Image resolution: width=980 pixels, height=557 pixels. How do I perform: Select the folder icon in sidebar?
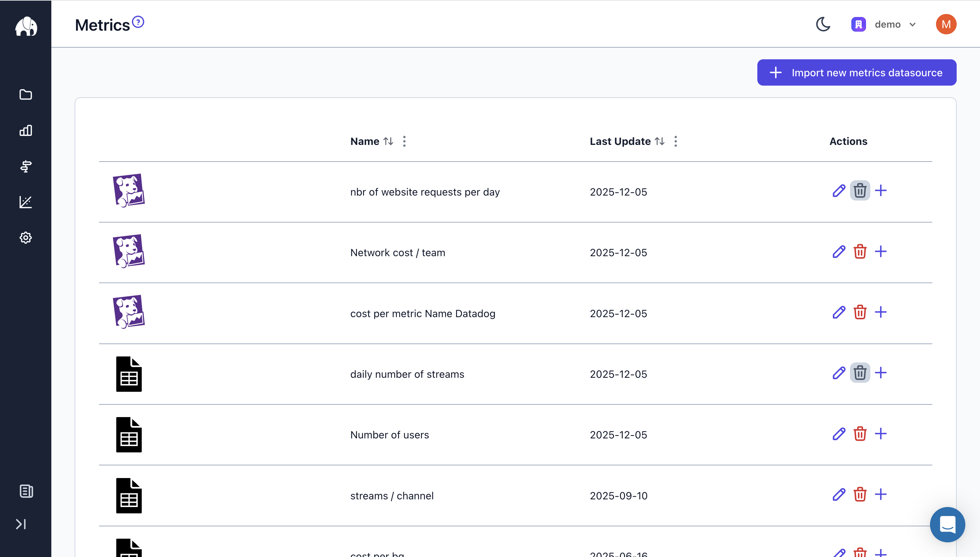click(x=26, y=95)
